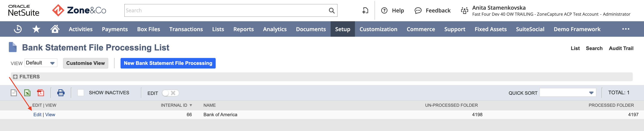Open the Commerce menu
This screenshot has width=644, height=131.
click(421, 29)
